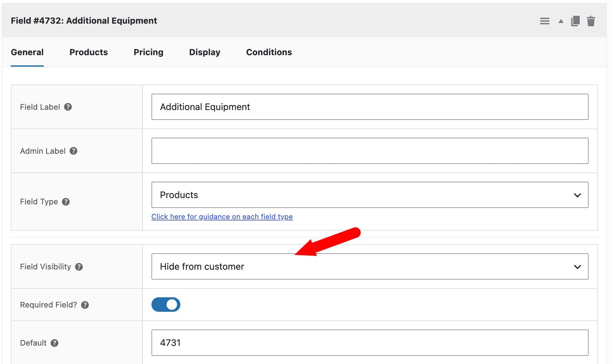Open guidance on each field type link
Image resolution: width=611 pixels, height=364 pixels.
click(222, 217)
